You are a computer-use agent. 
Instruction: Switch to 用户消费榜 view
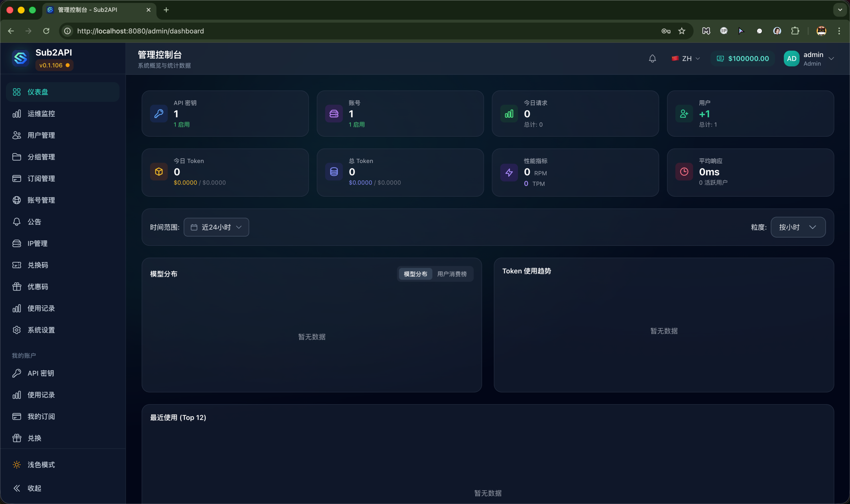pos(451,274)
